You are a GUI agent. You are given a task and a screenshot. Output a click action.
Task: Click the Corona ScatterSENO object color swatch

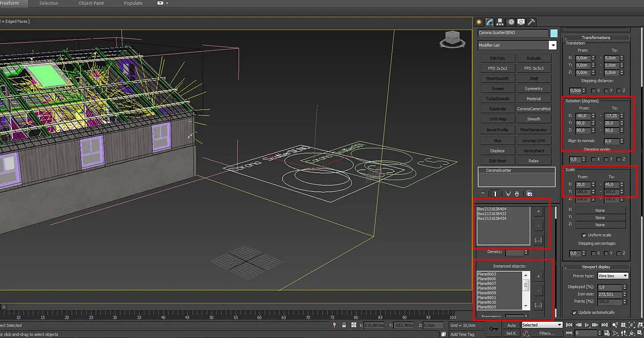[554, 33]
